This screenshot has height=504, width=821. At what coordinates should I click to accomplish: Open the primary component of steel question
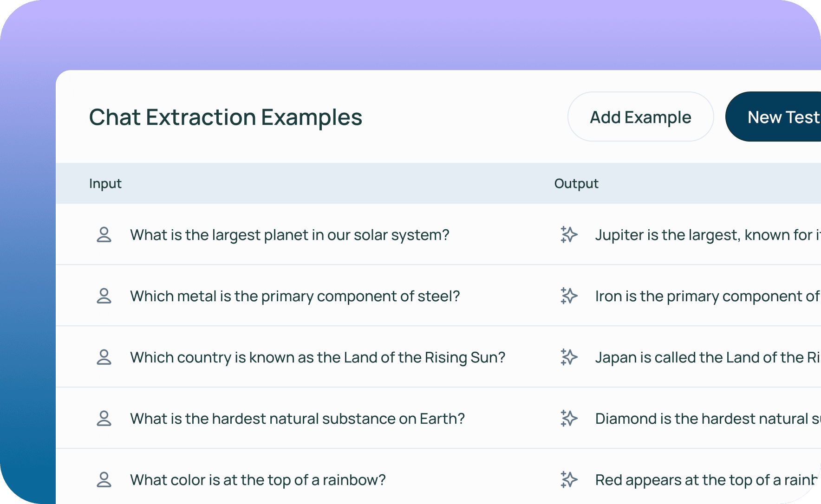pyautogui.click(x=295, y=297)
